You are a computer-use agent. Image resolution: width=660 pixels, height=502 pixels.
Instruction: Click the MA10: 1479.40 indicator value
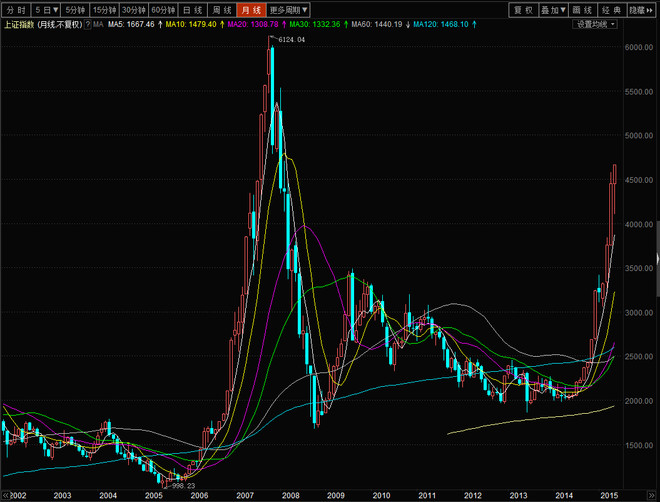coord(191,24)
